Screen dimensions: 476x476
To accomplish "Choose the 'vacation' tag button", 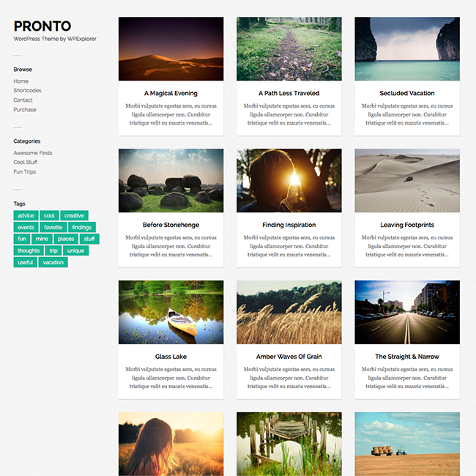I will pos(53,262).
